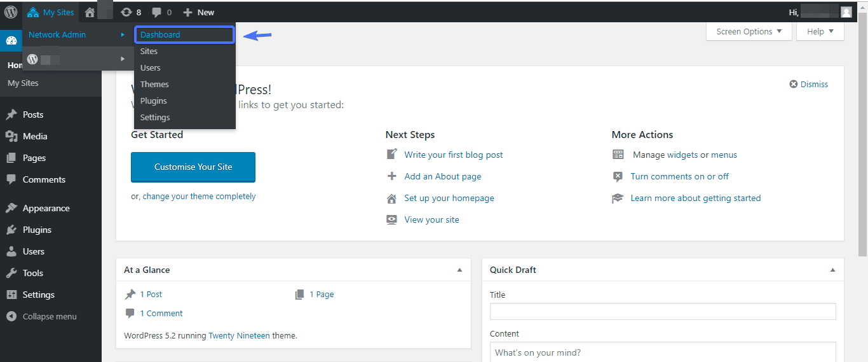Collapse the Quick Draft widget
Viewport: 868px width, 362px height.
[x=832, y=270]
